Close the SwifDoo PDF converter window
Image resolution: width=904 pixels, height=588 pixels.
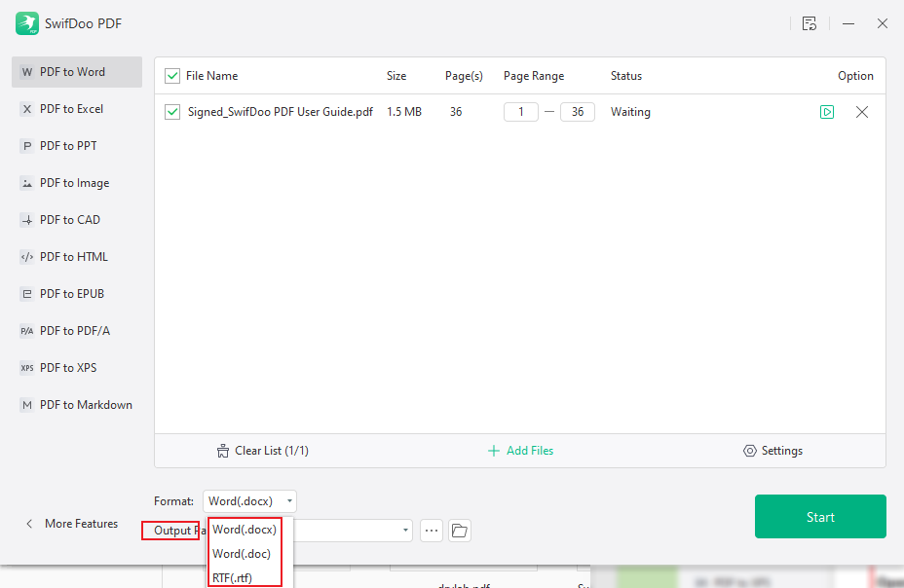[x=883, y=23]
